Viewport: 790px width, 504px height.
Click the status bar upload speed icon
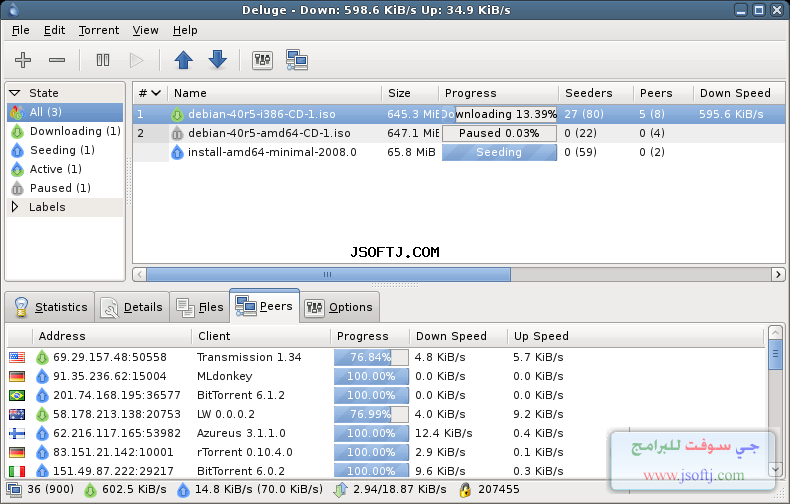pyautogui.click(x=183, y=490)
